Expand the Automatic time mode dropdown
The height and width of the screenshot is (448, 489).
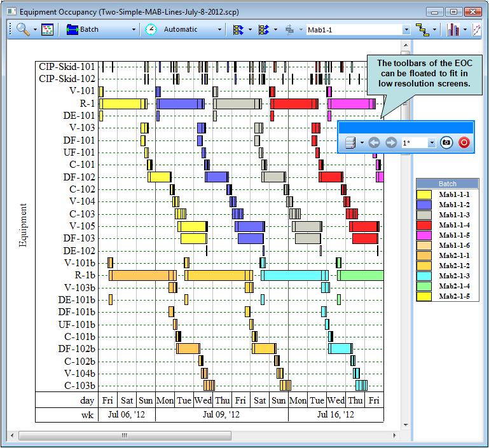tap(219, 30)
